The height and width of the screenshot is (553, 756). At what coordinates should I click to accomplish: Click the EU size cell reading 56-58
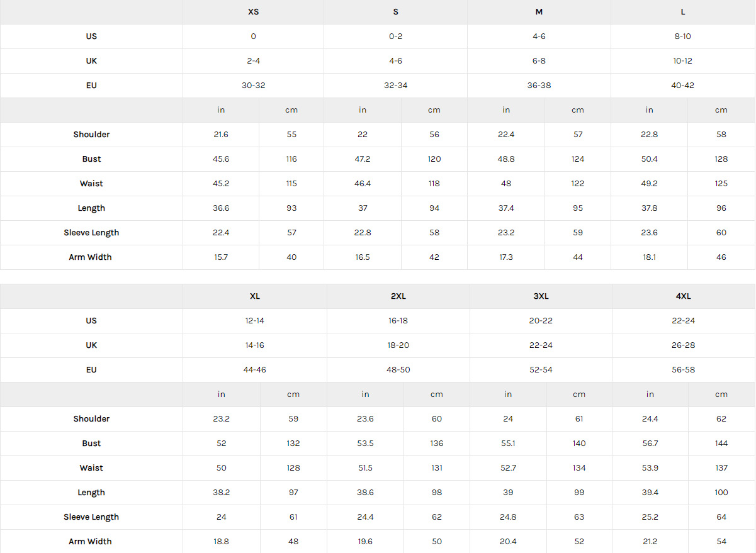[x=683, y=370]
